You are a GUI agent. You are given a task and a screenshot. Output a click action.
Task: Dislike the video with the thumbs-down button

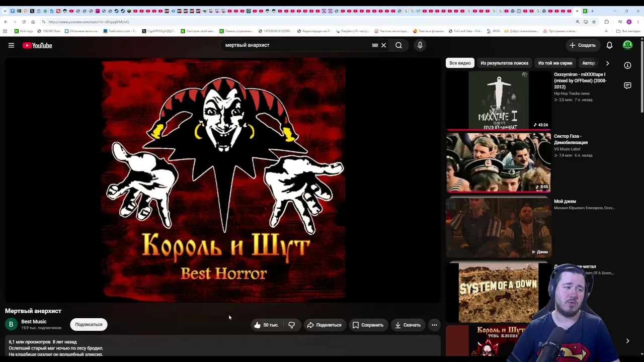pyautogui.click(x=292, y=325)
